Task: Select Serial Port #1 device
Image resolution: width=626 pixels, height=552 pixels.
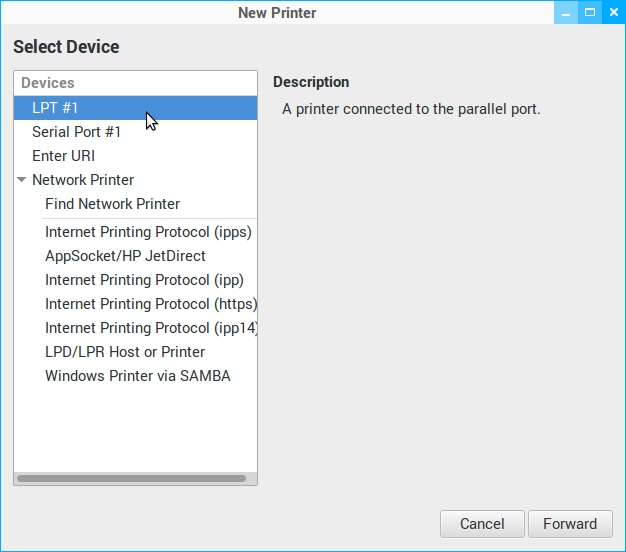Action: 76,132
